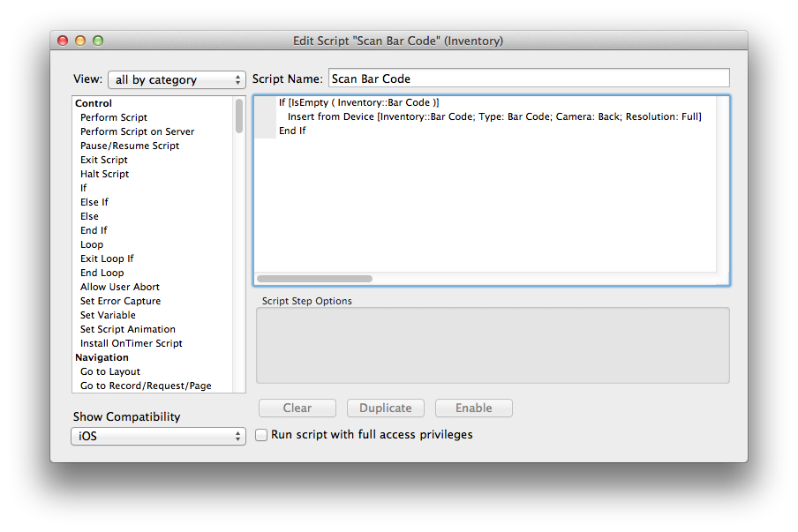798x532 pixels.
Task: Click the script editor horizontal scrollbar
Action: 314,279
